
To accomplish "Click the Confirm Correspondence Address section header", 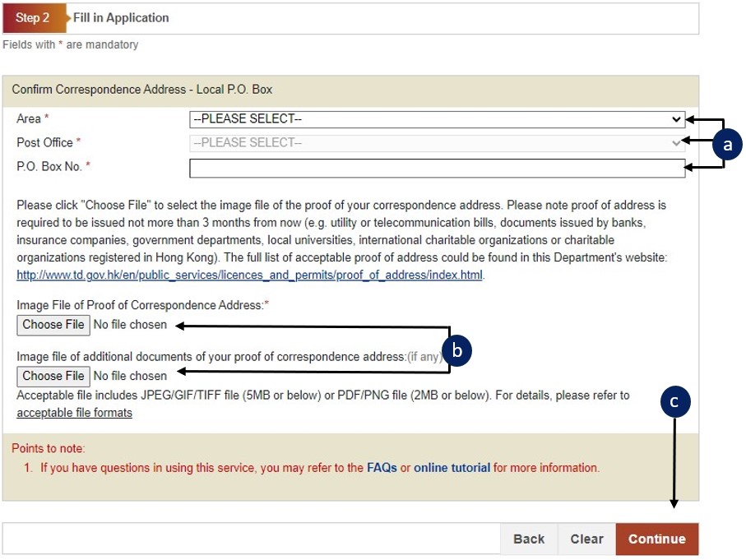I will click(x=141, y=89).
